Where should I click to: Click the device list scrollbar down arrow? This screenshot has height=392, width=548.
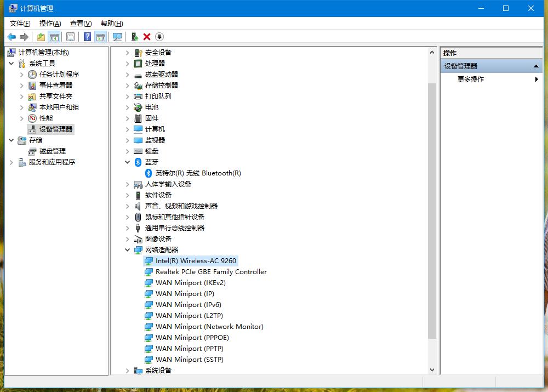click(432, 370)
